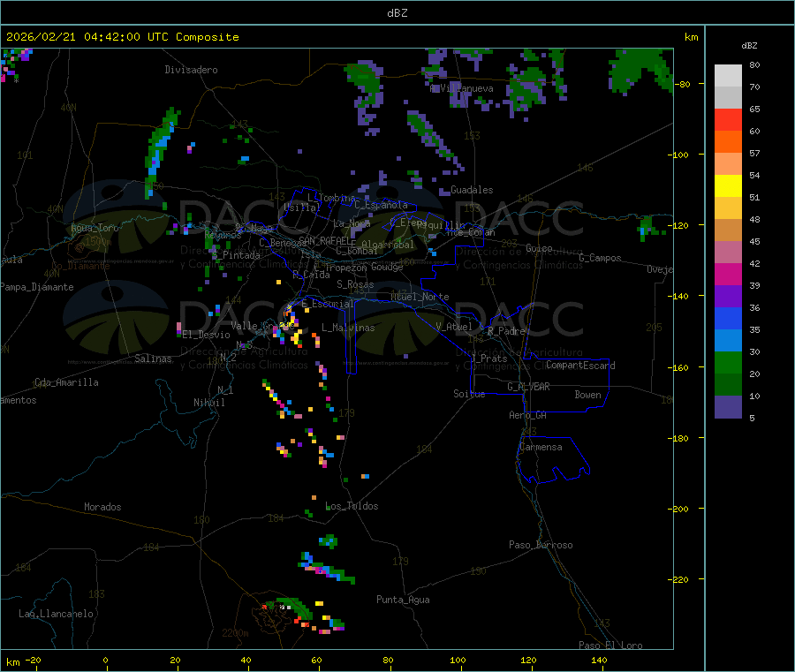The height and width of the screenshot is (672, 795).
Task: Select the slate 5-10 dBZ legend band
Action: pos(728,407)
